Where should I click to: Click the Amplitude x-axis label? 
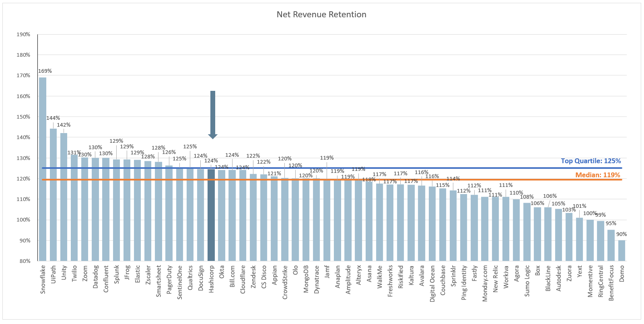click(x=348, y=279)
